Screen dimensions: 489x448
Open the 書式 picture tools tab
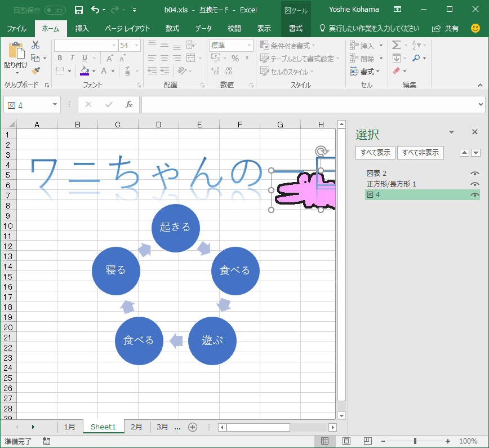(x=296, y=29)
